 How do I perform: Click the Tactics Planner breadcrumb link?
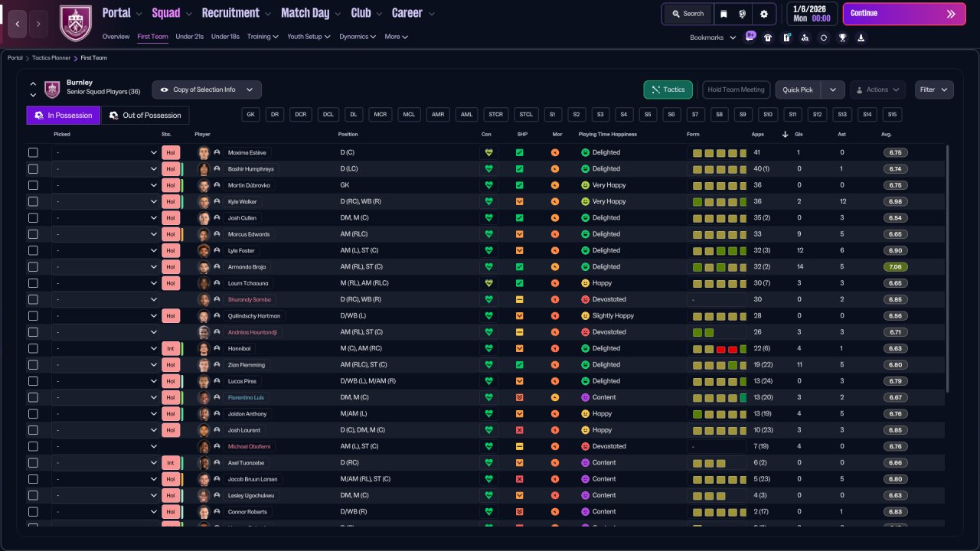click(53, 58)
